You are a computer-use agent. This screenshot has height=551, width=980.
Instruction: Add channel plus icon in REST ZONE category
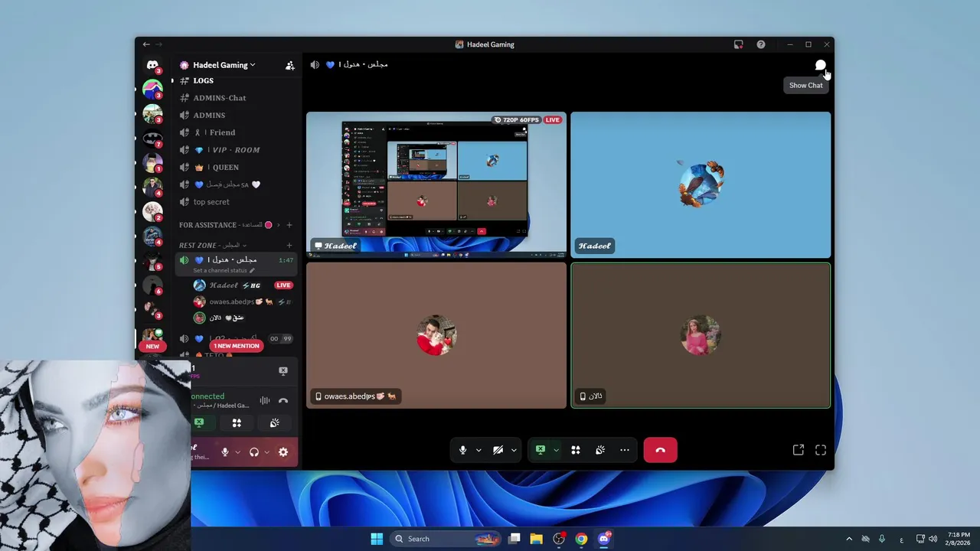tap(289, 246)
